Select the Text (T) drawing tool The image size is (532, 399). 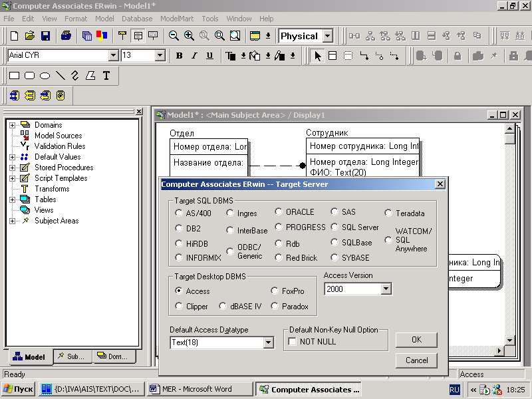106,75
